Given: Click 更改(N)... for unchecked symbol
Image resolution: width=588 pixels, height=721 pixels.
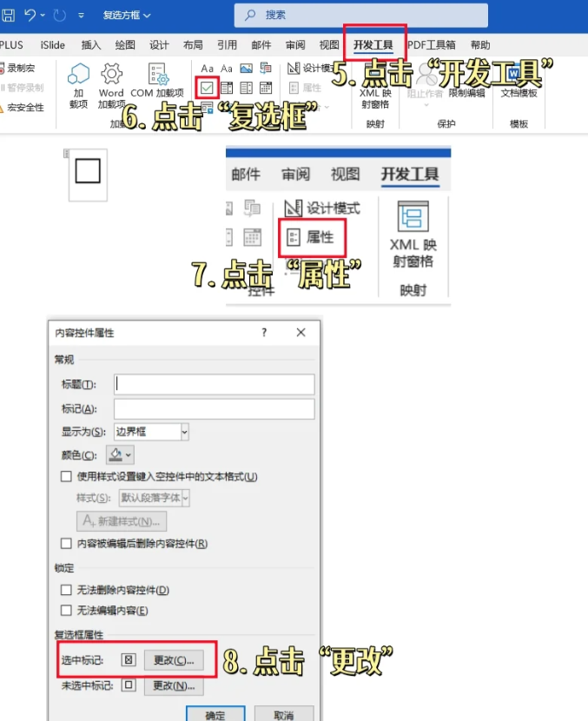Looking at the screenshot, I should (174, 686).
